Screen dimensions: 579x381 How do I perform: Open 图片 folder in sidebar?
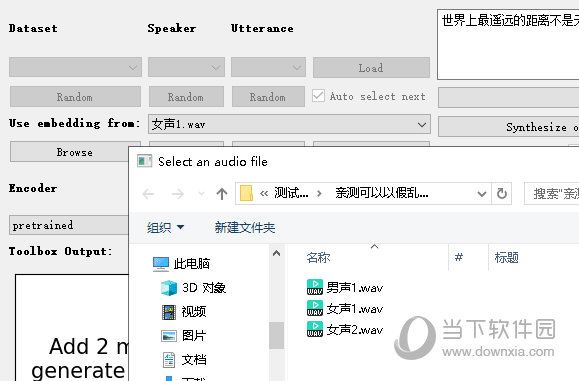[184, 336]
